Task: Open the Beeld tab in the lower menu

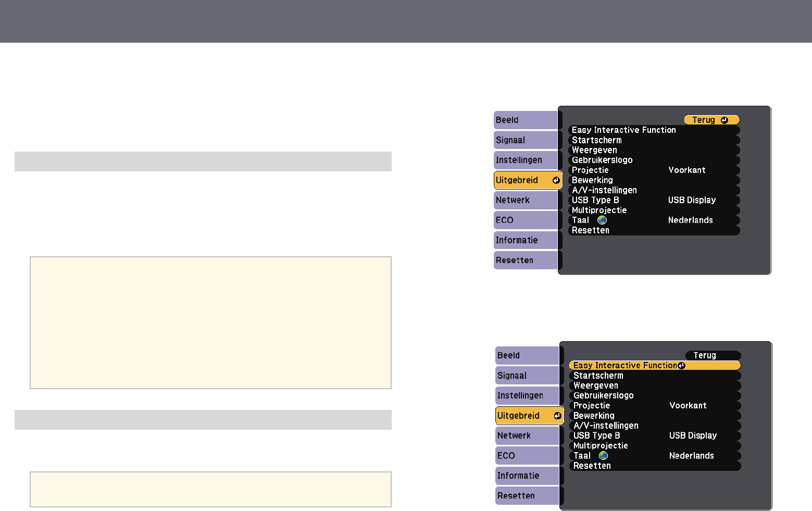Action: click(527, 356)
